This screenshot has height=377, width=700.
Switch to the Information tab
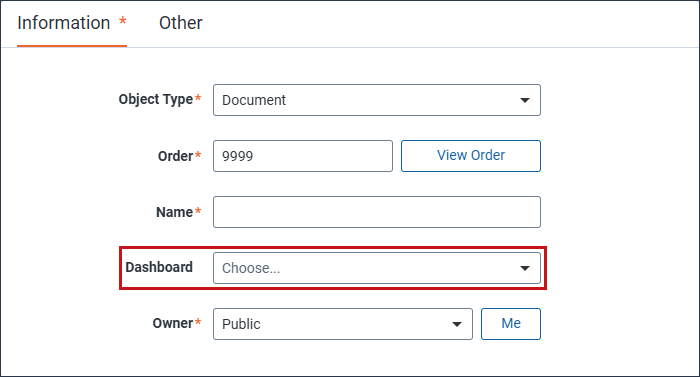tap(72, 23)
